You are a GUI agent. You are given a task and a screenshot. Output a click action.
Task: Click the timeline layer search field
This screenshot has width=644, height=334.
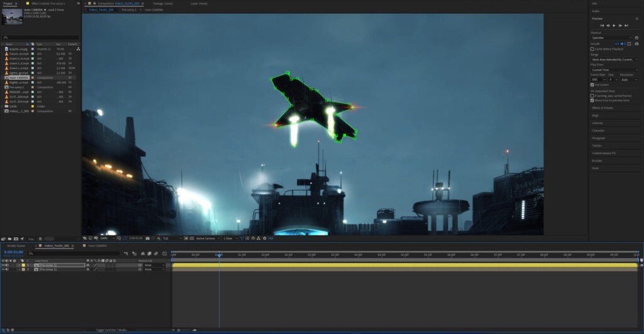[75, 253]
